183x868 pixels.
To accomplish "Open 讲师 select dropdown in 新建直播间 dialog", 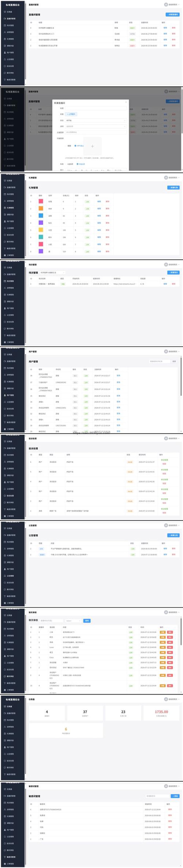I will coord(96,126).
